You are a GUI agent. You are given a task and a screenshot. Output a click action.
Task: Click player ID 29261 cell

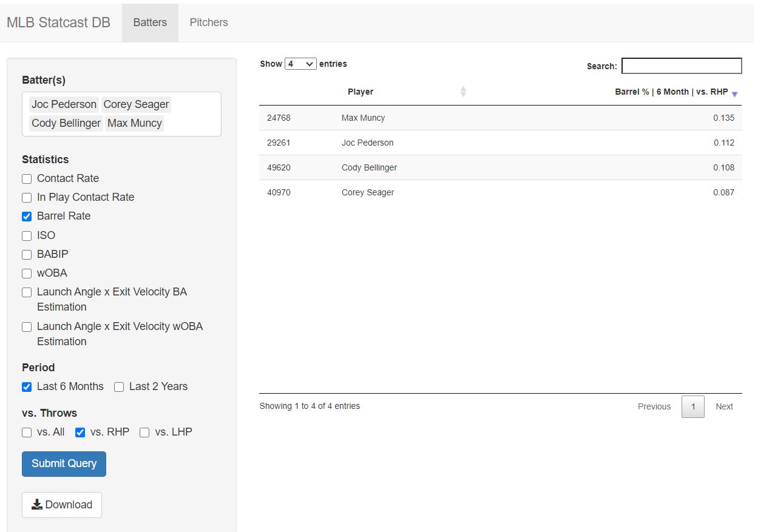pos(279,143)
